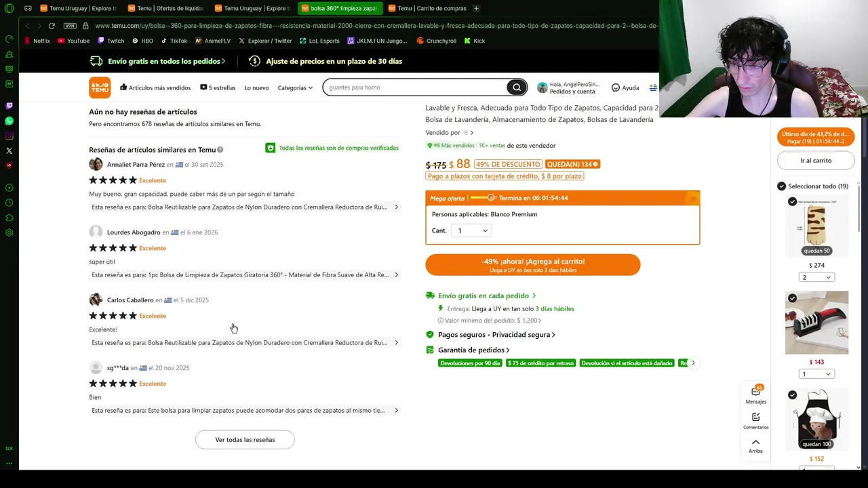Open Lo nuevo menu item
The width and height of the screenshot is (868, 488).
[x=256, y=87]
